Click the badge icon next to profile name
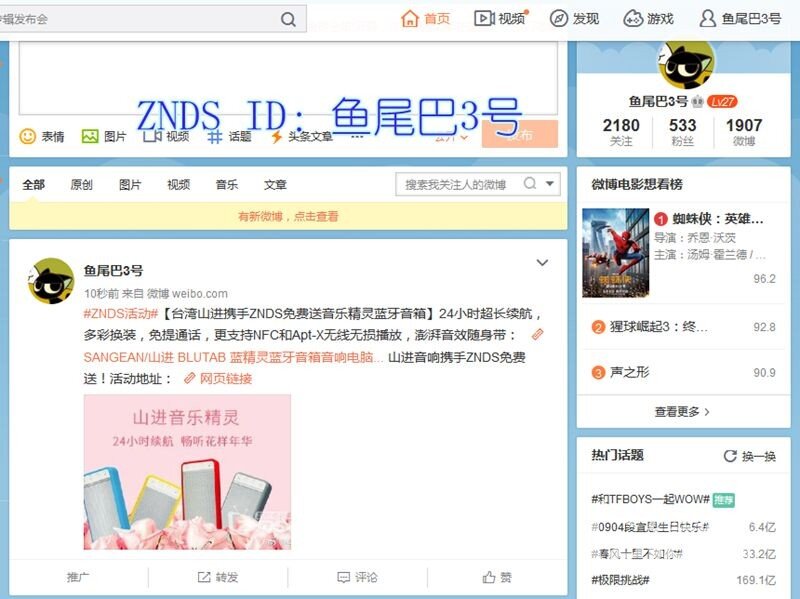Viewport: 800px width, 599px height. click(698, 102)
